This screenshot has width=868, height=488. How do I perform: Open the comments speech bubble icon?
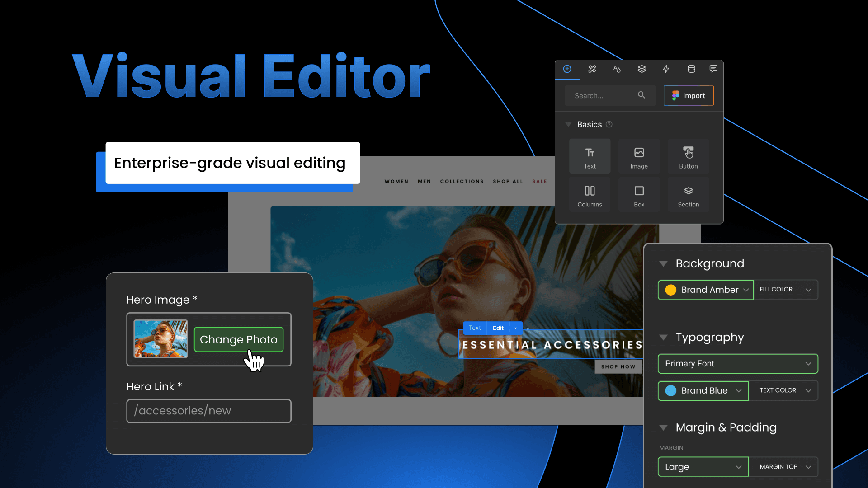click(713, 69)
